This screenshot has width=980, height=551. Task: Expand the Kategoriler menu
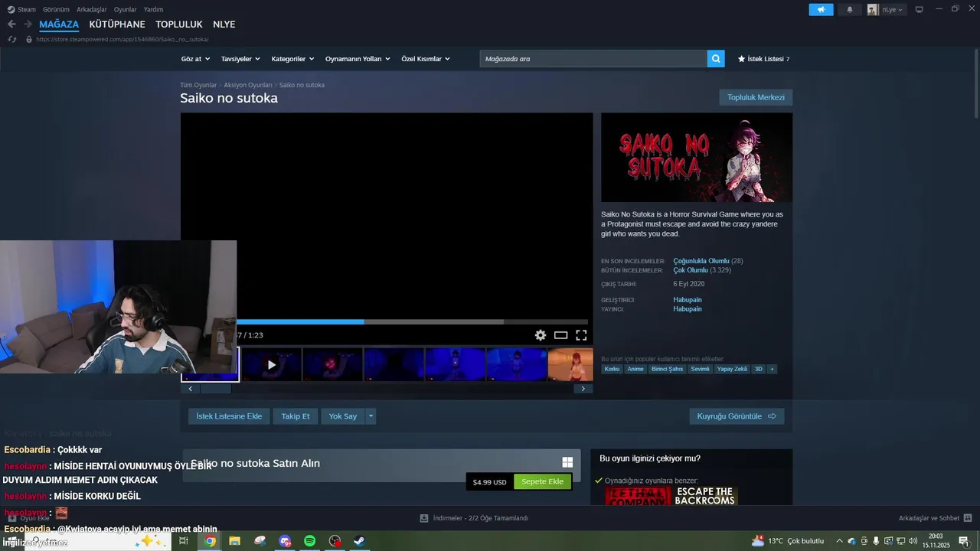[x=293, y=59]
